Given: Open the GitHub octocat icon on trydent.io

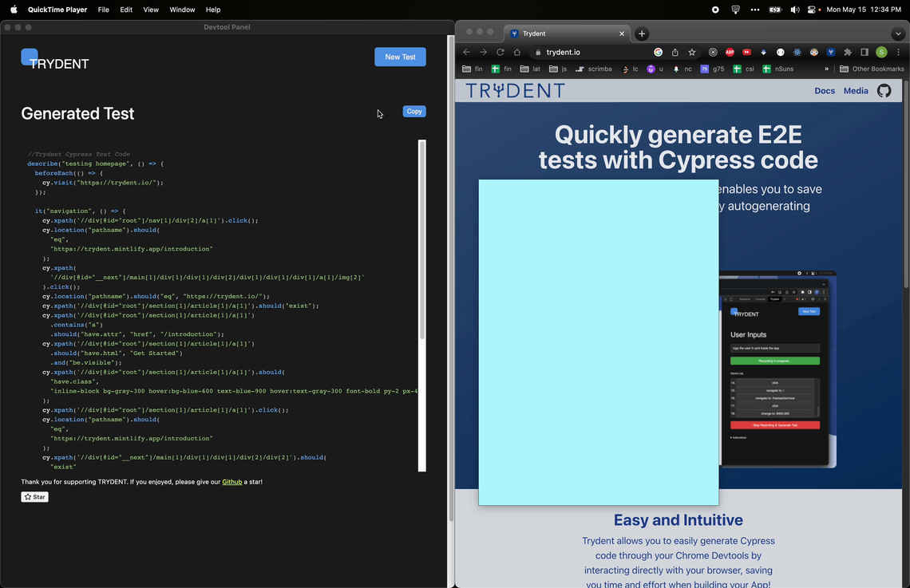Looking at the screenshot, I should click(884, 90).
